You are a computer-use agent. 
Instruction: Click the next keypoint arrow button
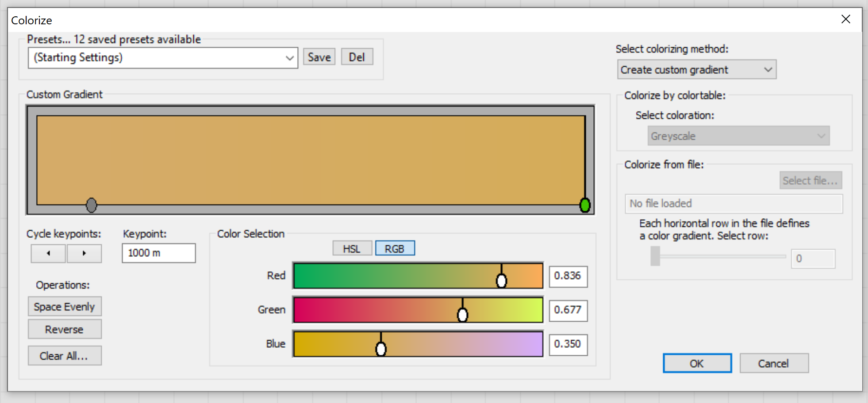84,253
